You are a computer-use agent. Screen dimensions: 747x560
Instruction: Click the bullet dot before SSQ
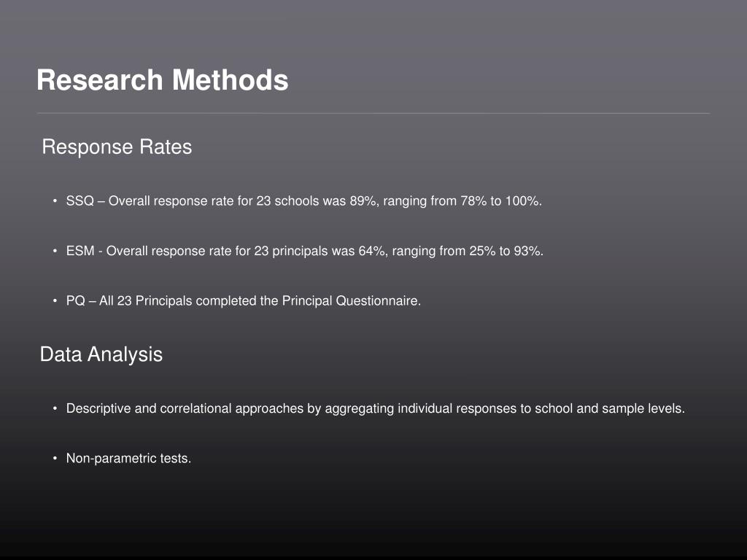coord(55,201)
